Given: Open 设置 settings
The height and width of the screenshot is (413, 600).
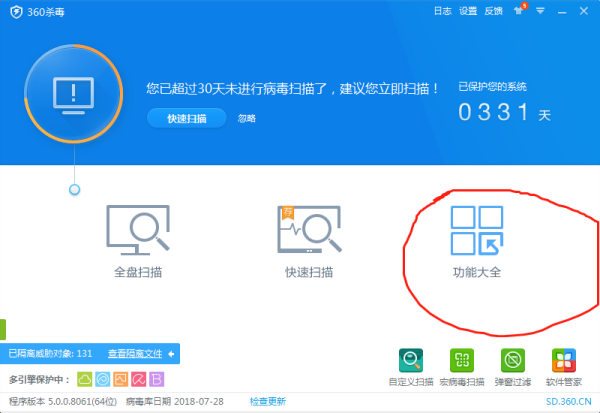Looking at the screenshot, I should coord(468,11).
